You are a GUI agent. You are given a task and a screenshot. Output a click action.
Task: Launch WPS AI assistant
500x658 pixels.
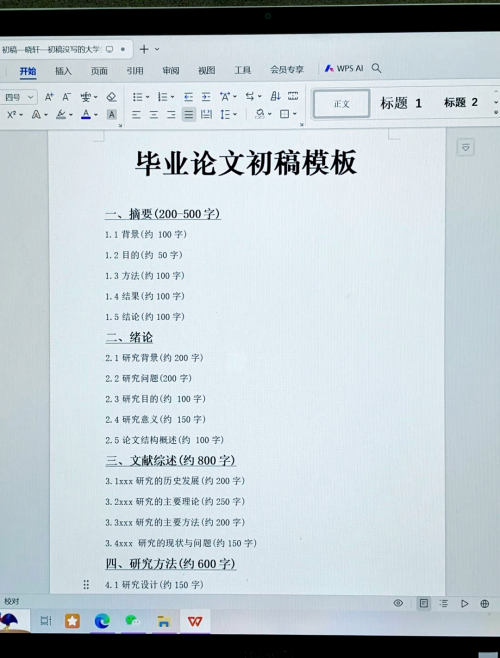[x=343, y=68]
